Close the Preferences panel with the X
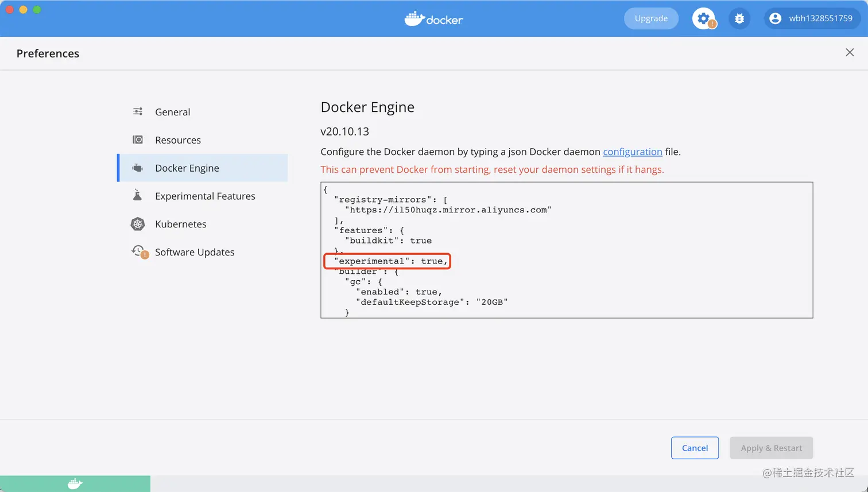The width and height of the screenshot is (868, 492). coord(850,53)
